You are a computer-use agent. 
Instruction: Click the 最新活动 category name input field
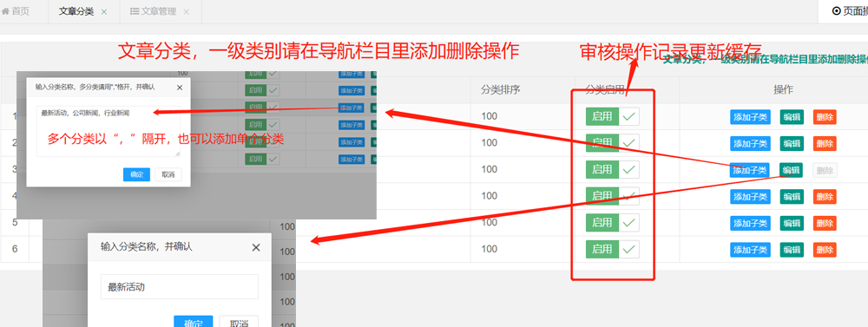(x=180, y=286)
